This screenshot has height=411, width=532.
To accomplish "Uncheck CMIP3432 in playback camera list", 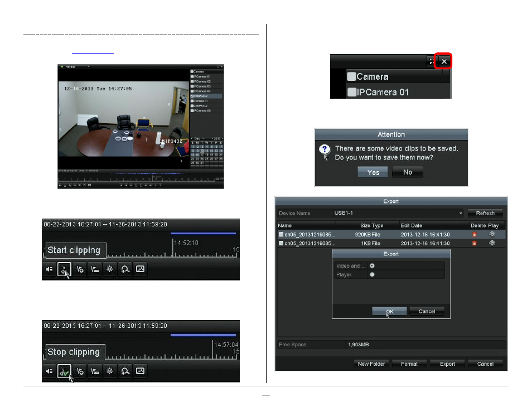I will pos(192,96).
